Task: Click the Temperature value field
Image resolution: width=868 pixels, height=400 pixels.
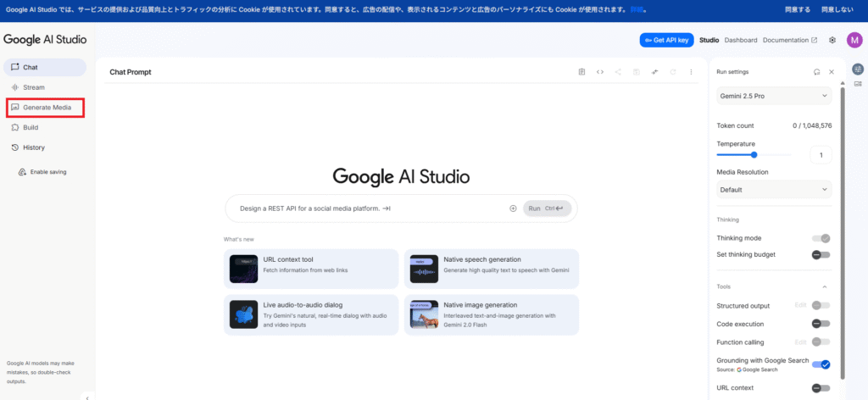Action: point(821,155)
